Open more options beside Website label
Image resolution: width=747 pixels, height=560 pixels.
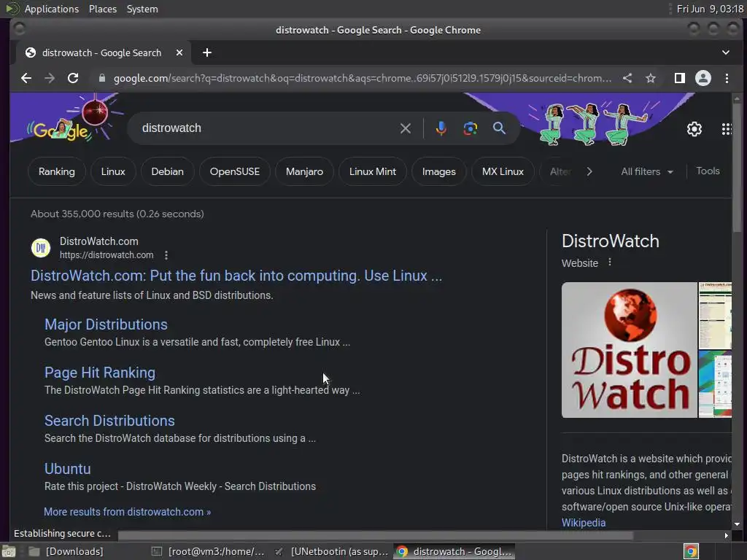pyautogui.click(x=610, y=262)
